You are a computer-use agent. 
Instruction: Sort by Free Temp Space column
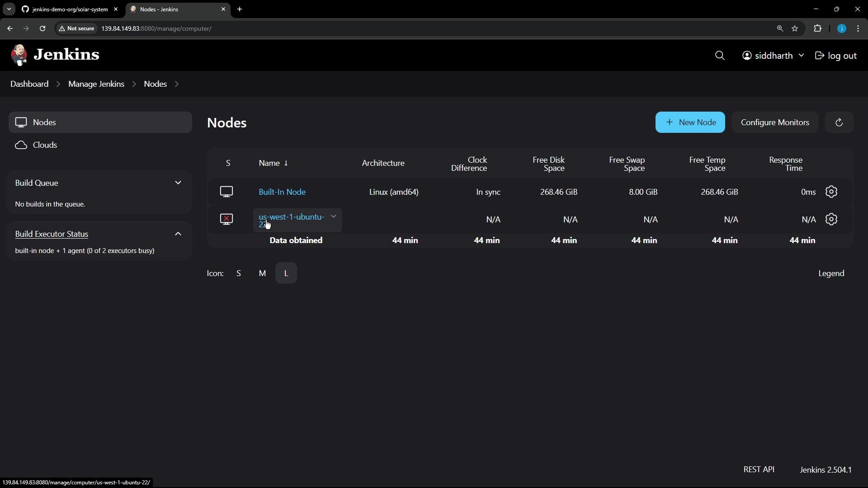[708, 164]
